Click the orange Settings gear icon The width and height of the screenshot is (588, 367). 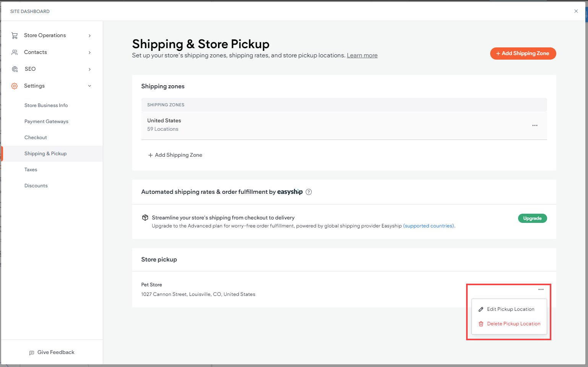(x=14, y=86)
